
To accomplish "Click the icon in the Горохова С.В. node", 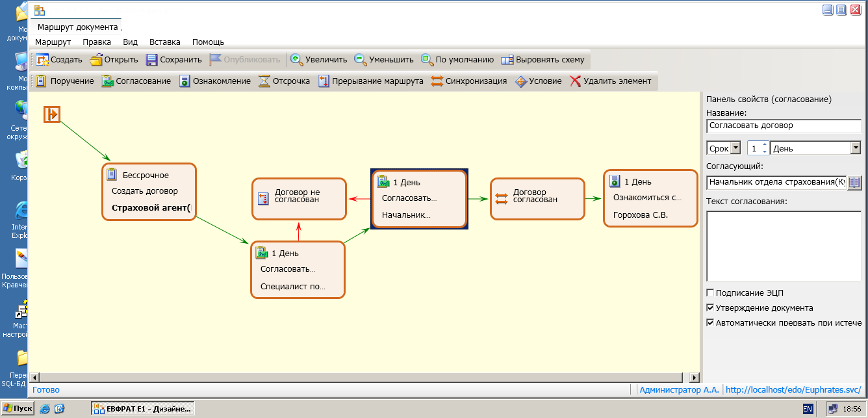I will 614,181.
